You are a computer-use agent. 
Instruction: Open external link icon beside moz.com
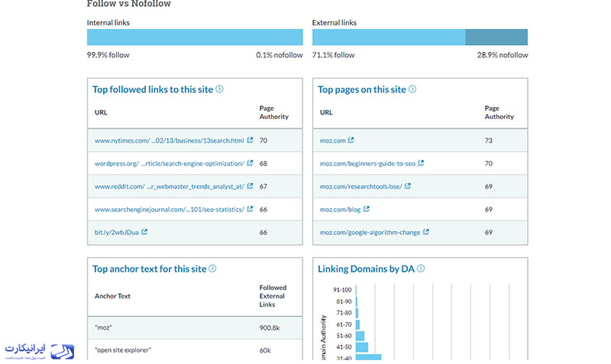click(351, 140)
